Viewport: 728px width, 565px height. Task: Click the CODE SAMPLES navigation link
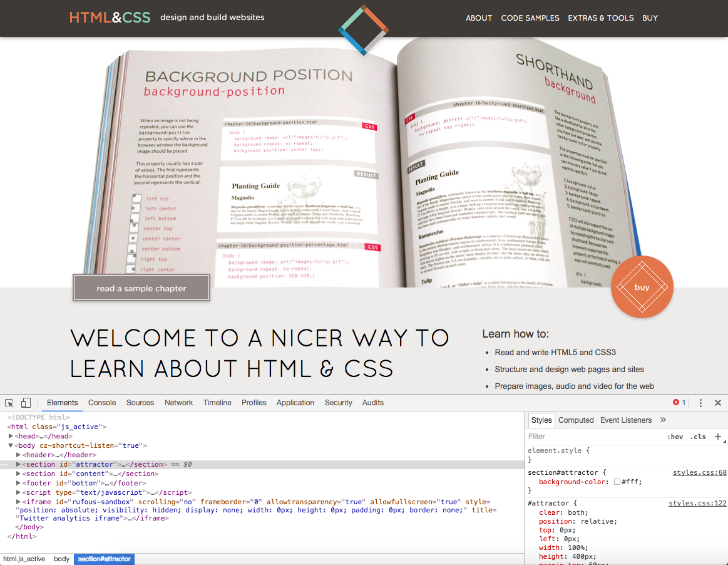(x=530, y=18)
